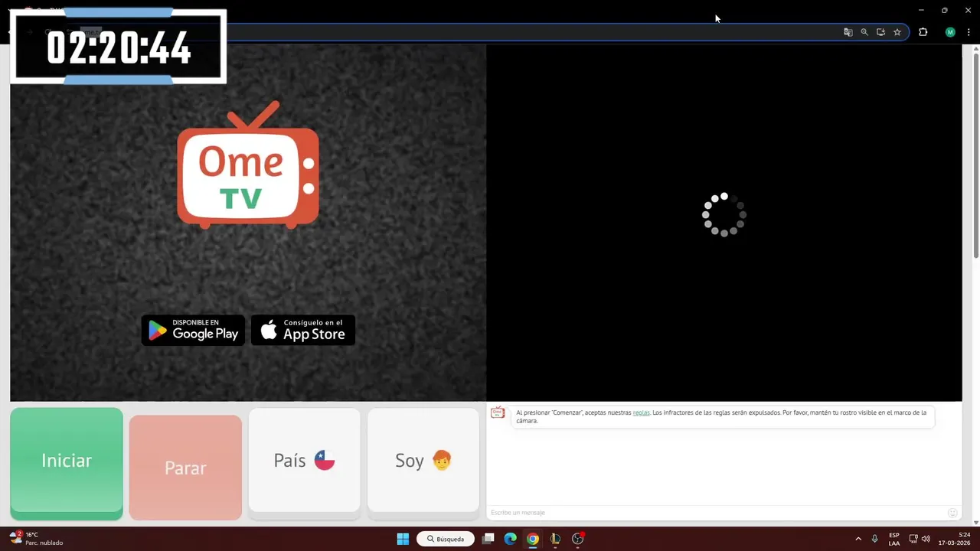
Task: Click the install app icon in address bar
Action: coord(880,32)
